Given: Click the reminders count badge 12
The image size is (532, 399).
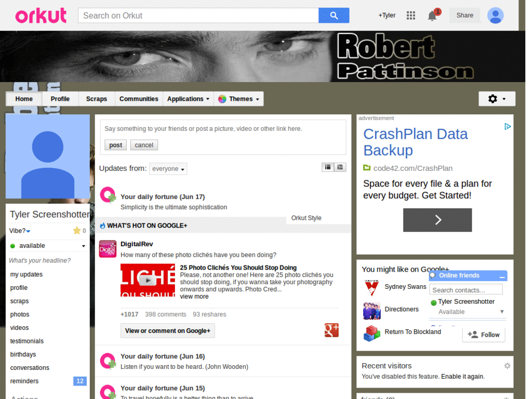Looking at the screenshot, I should [80, 381].
